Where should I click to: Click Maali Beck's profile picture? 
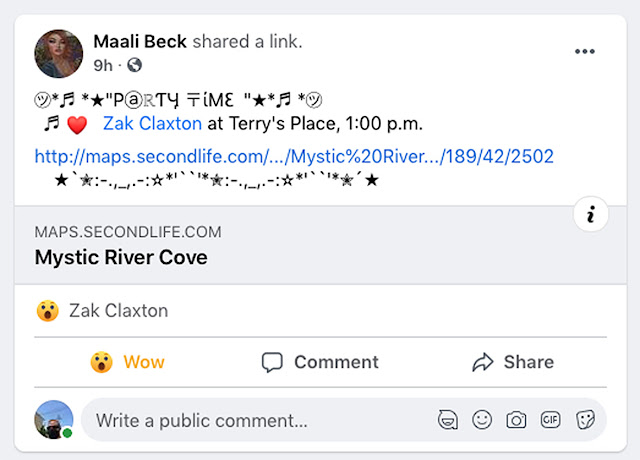59,53
